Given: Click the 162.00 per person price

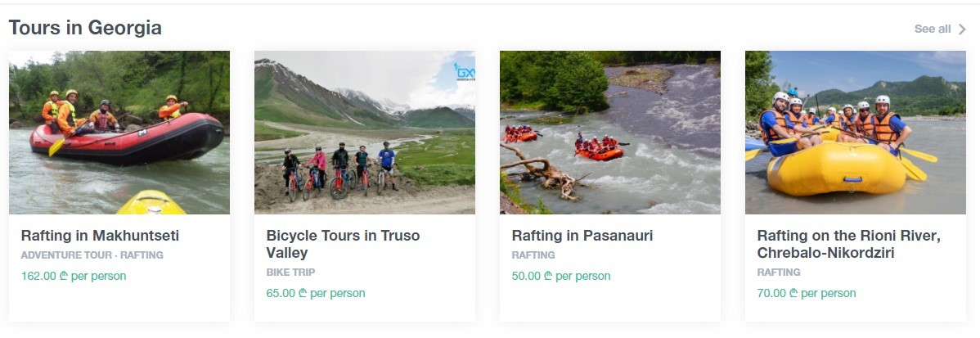Looking at the screenshot, I should (x=74, y=276).
